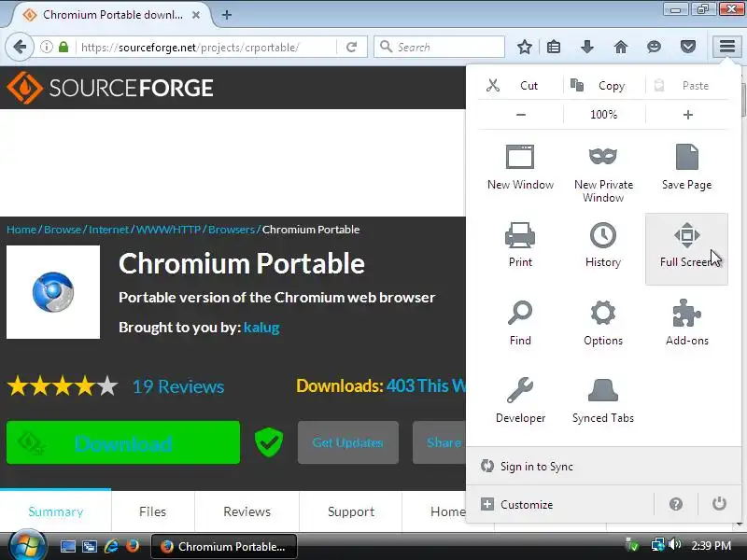Open site information icon in address bar
This screenshot has height=560, width=747.
[46, 47]
